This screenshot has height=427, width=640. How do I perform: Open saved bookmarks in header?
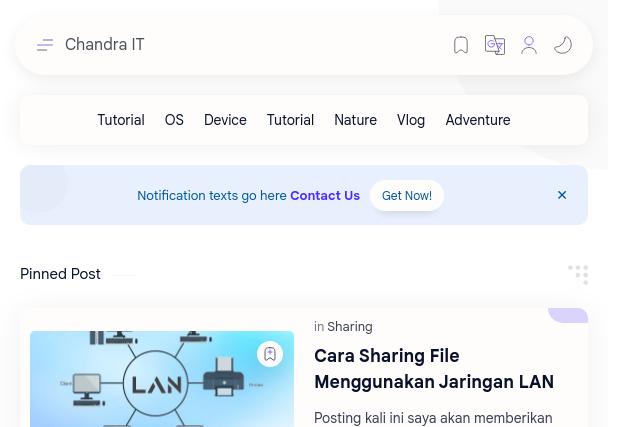[x=461, y=45]
